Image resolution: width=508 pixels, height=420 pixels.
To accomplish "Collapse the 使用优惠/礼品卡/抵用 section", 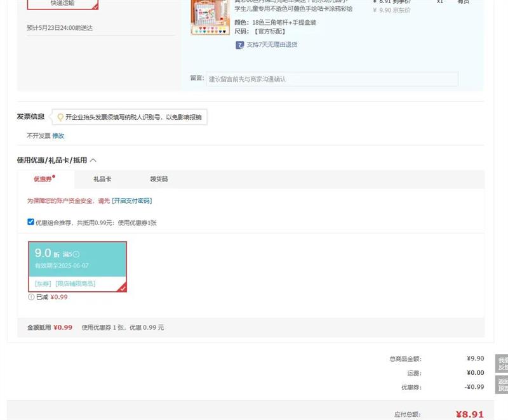I will (x=93, y=161).
